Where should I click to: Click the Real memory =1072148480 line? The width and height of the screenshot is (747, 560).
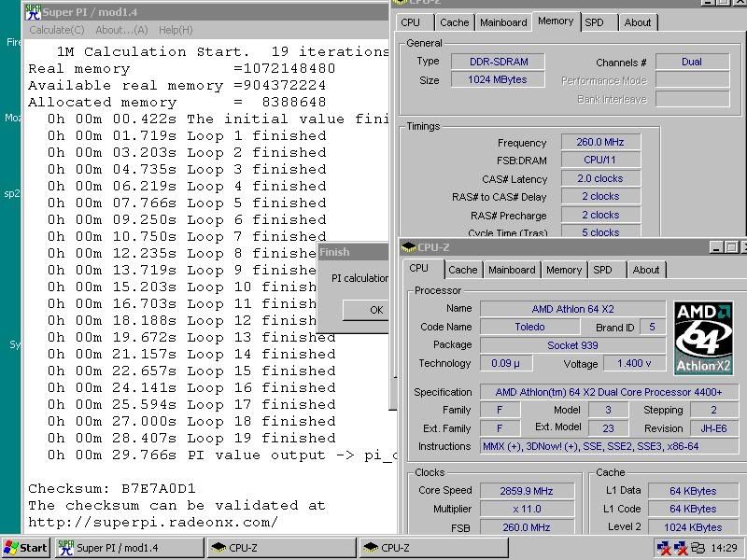(x=181, y=68)
